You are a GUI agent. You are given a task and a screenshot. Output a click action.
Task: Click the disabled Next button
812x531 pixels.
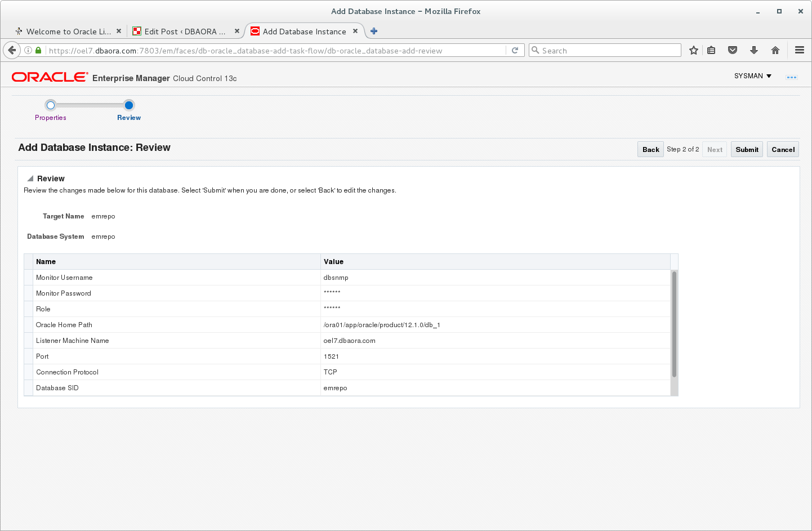coord(715,149)
